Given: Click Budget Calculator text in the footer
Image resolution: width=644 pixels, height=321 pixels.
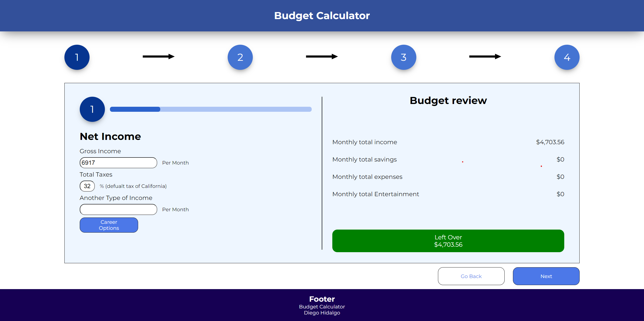Looking at the screenshot, I should pyautogui.click(x=322, y=307).
